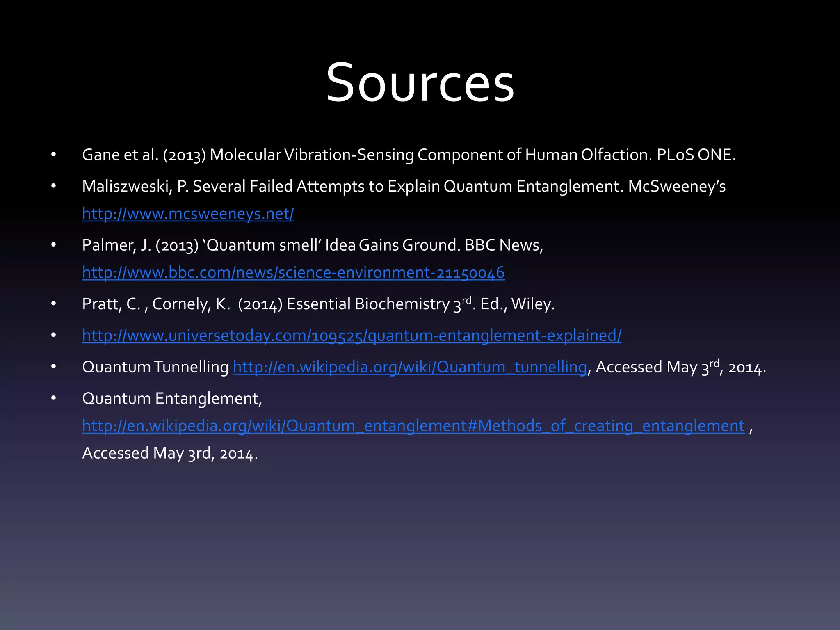Open the Wikipedia Quantum_entanglement methods link
Screen dimensions: 840x630
pos(413,426)
